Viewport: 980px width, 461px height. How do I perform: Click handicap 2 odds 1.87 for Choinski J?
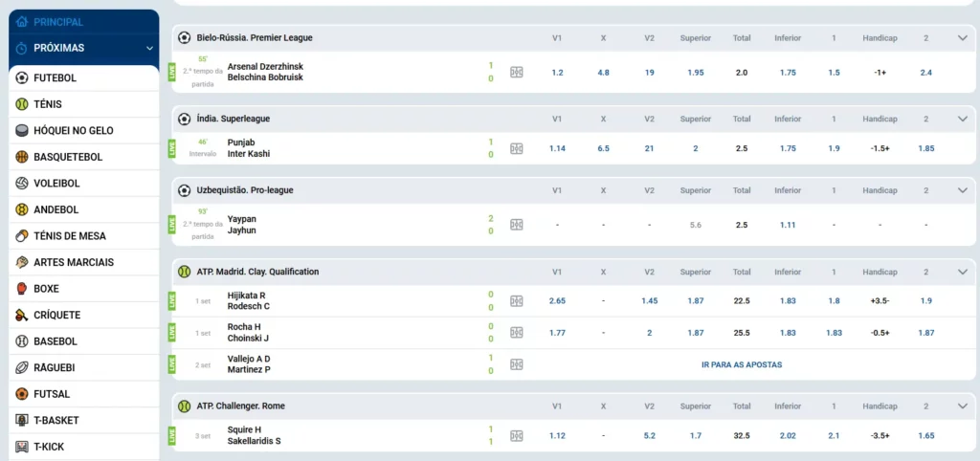(x=926, y=333)
